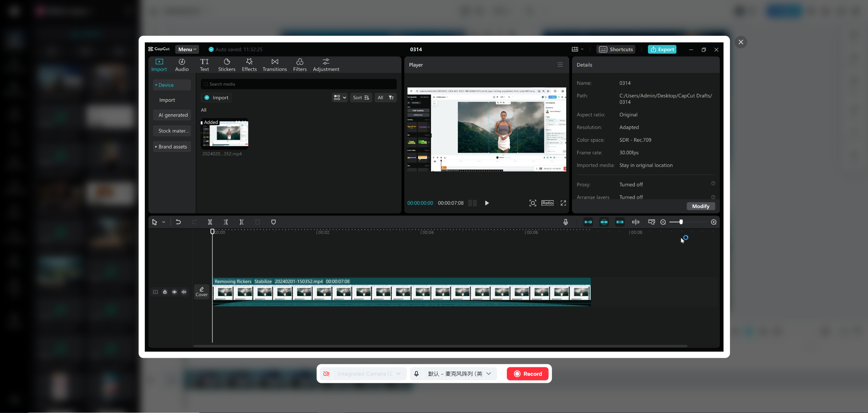Select the Text tool in the media toolbar
The width and height of the screenshot is (868, 413).
pyautogui.click(x=204, y=64)
